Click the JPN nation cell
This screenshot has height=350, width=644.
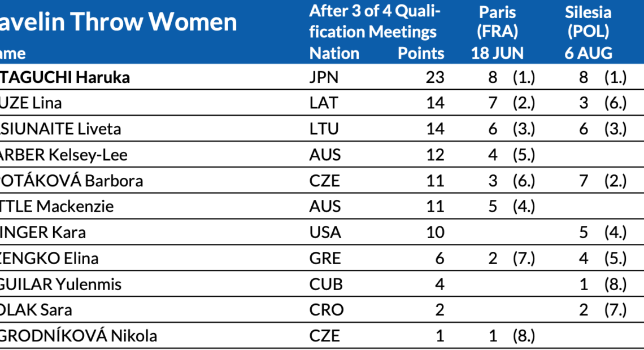(324, 77)
